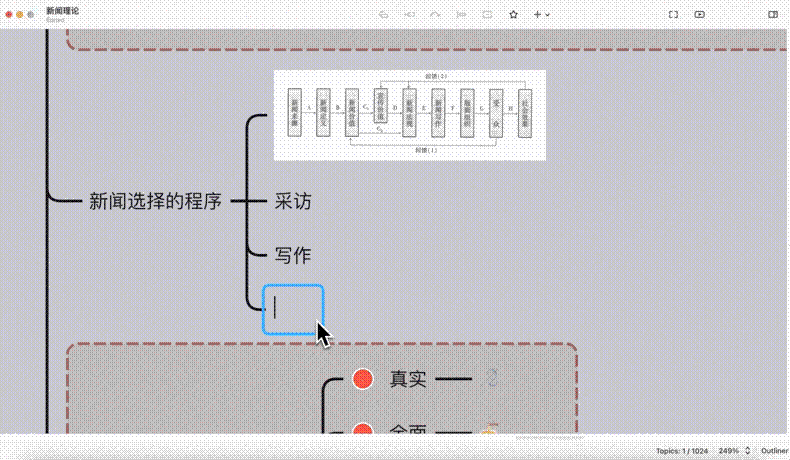This screenshot has height=460, width=790.
Task: Click the Boundary rectangle icon in toolbar
Action: (x=487, y=15)
